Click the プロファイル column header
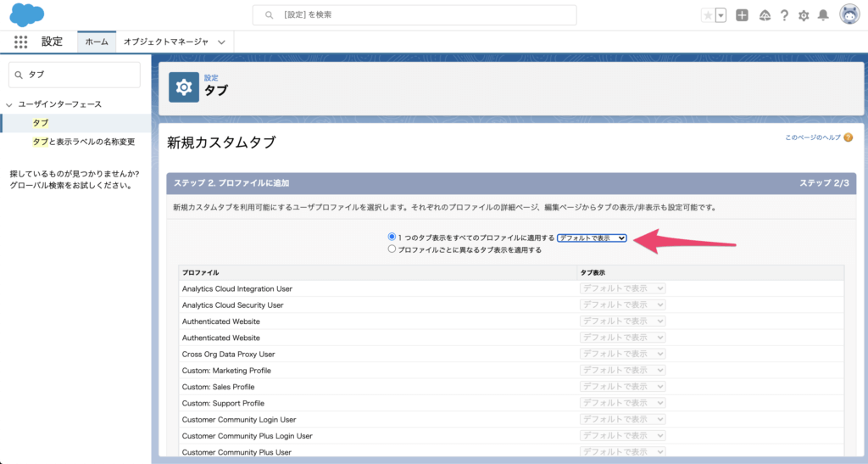 200,273
